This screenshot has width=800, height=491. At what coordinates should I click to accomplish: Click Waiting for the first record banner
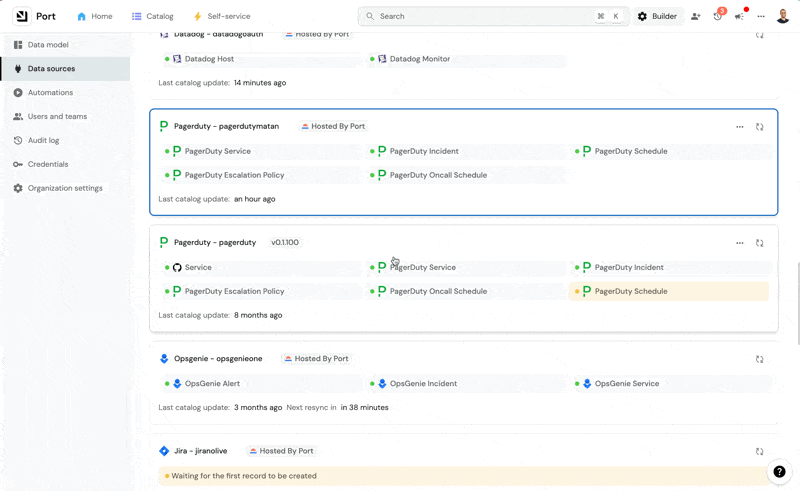pos(463,476)
